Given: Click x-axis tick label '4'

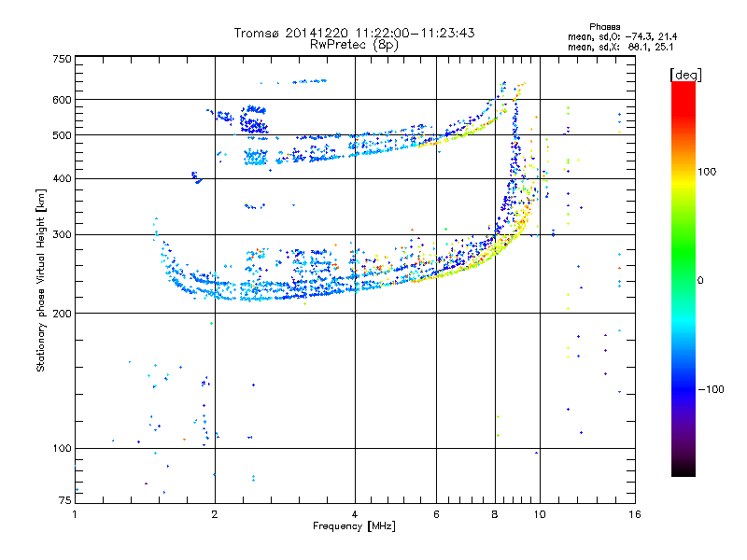Looking at the screenshot, I should pyautogui.click(x=355, y=514).
